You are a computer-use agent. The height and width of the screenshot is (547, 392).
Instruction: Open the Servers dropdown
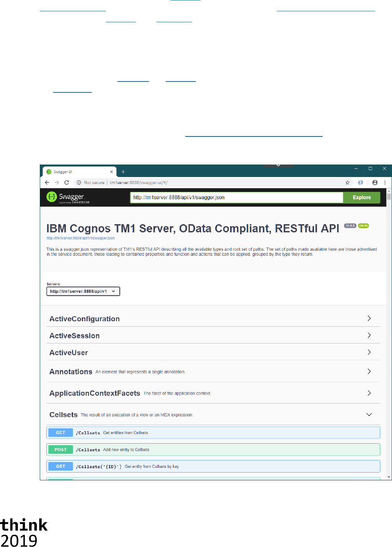[83, 291]
